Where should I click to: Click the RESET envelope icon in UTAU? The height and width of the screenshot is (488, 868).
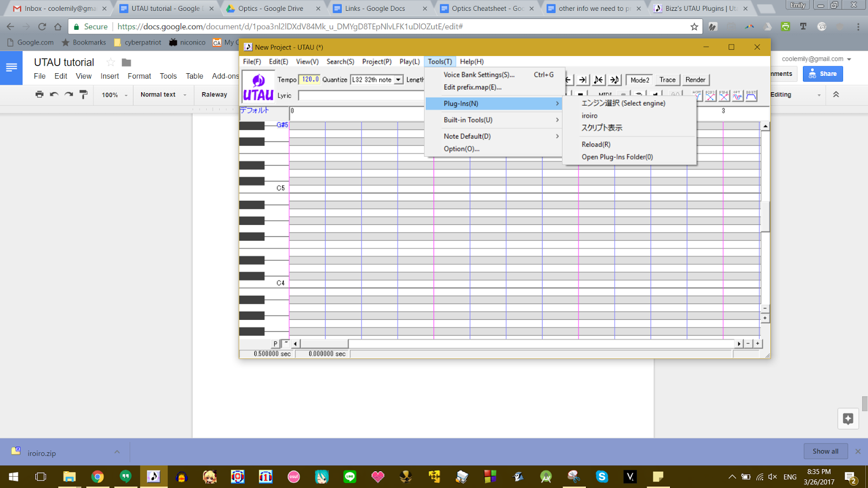(751, 96)
